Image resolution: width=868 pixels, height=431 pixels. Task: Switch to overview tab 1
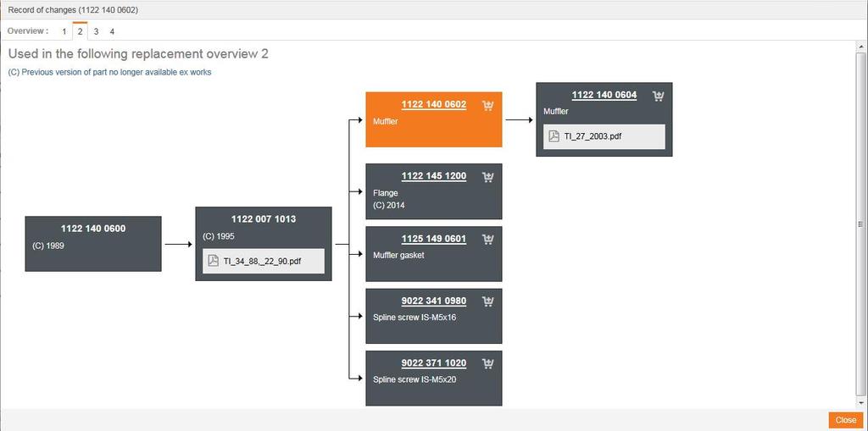click(64, 31)
